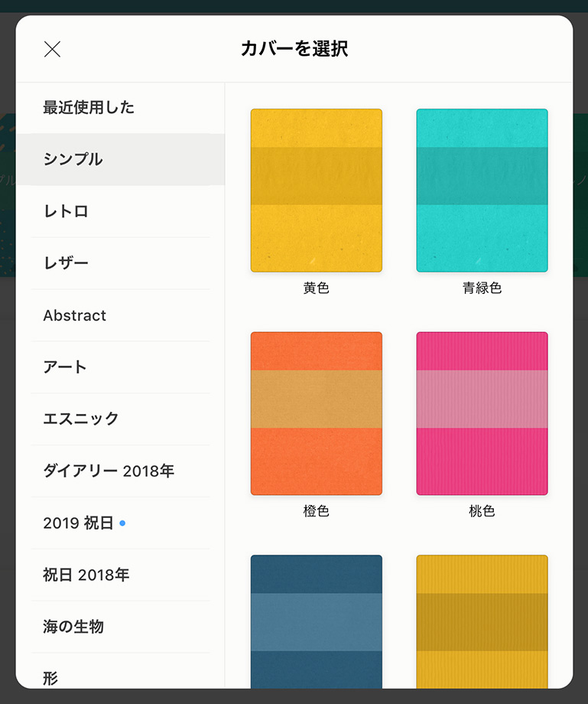
Task: Choose the orange 橙色 cover
Action: [317, 413]
